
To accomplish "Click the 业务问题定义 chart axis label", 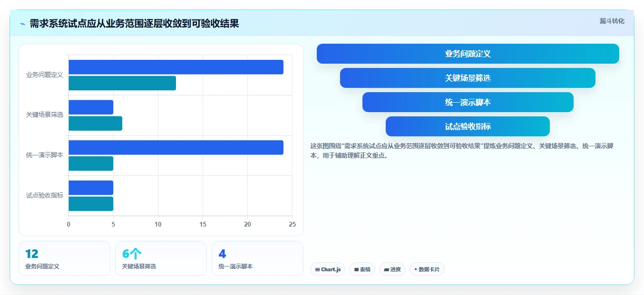I will [x=45, y=75].
